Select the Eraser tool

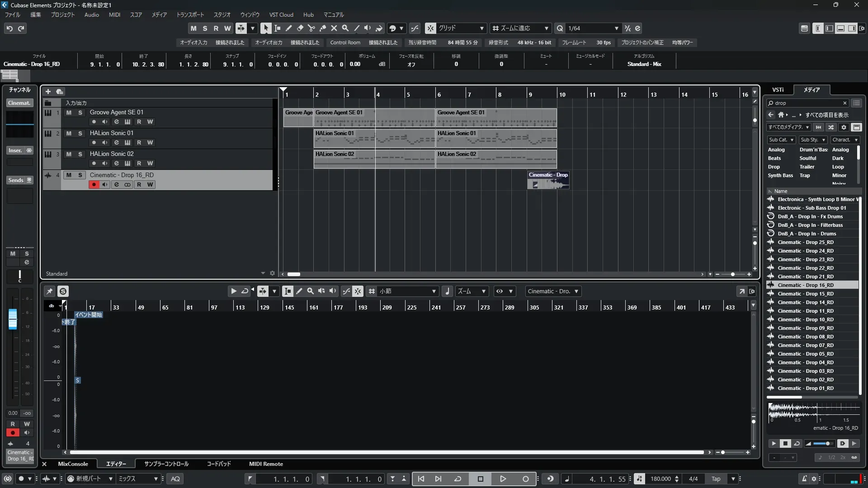[300, 28]
